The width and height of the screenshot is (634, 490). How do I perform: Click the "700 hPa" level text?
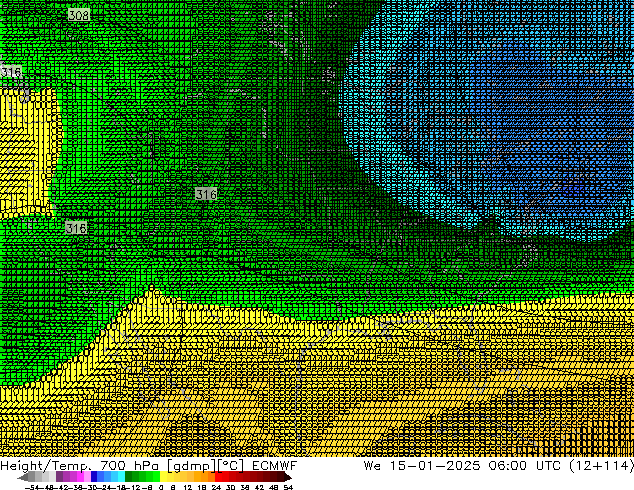[x=129, y=466]
